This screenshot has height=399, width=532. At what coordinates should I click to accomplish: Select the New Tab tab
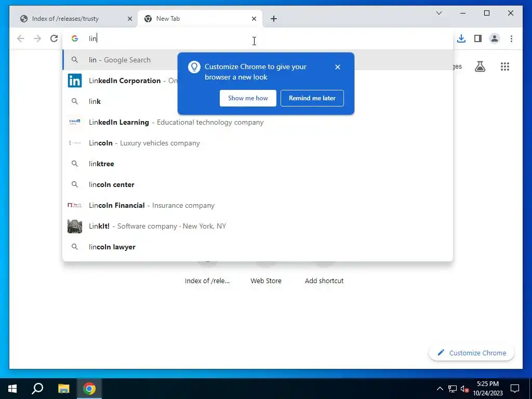(x=200, y=19)
